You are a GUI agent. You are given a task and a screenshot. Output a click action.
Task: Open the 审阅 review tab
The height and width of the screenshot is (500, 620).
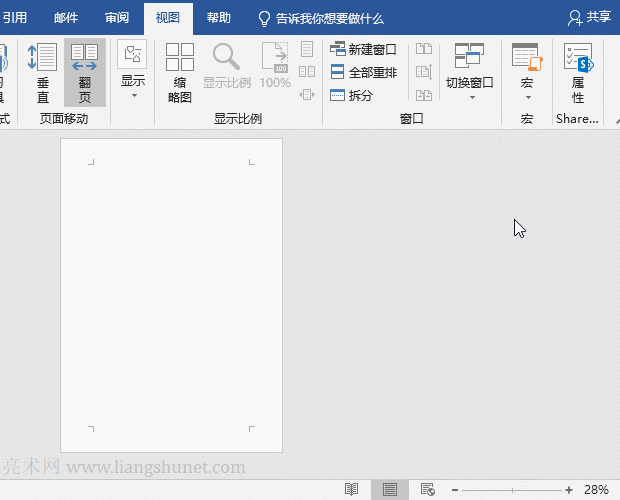point(117,18)
